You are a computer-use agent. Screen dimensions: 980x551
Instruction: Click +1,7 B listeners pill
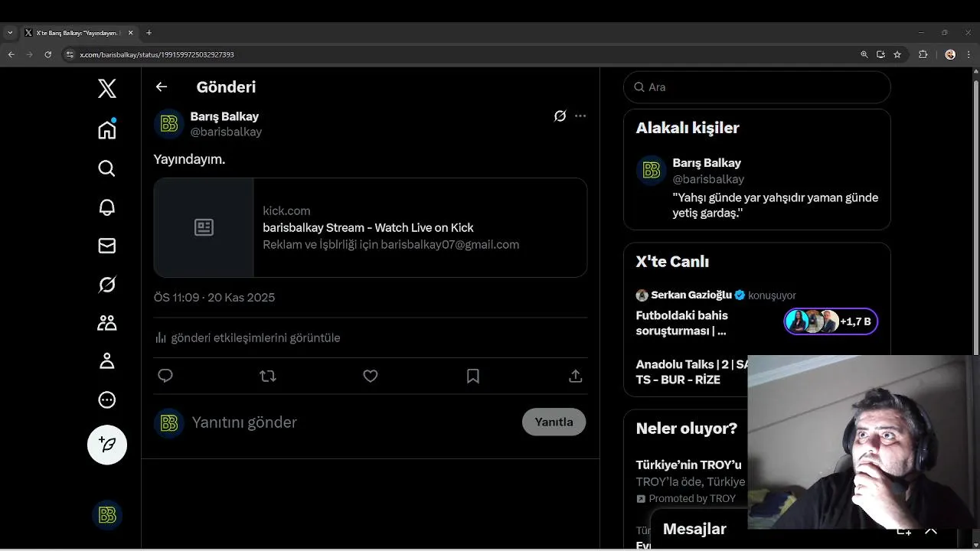click(831, 321)
